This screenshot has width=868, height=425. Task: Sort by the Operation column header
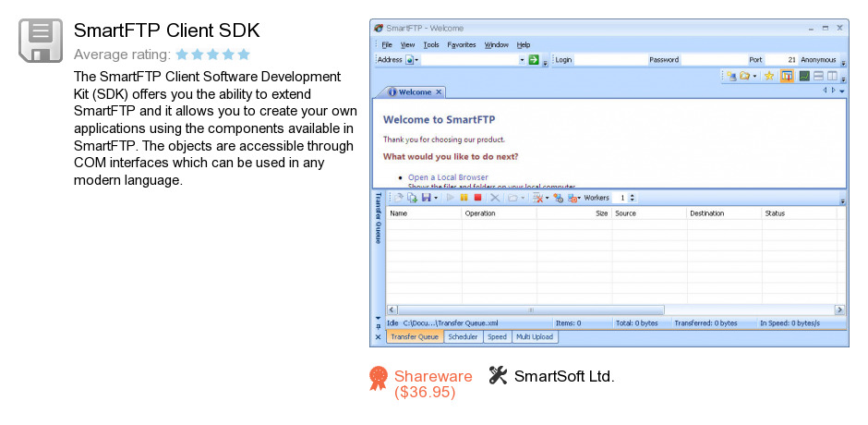500,213
